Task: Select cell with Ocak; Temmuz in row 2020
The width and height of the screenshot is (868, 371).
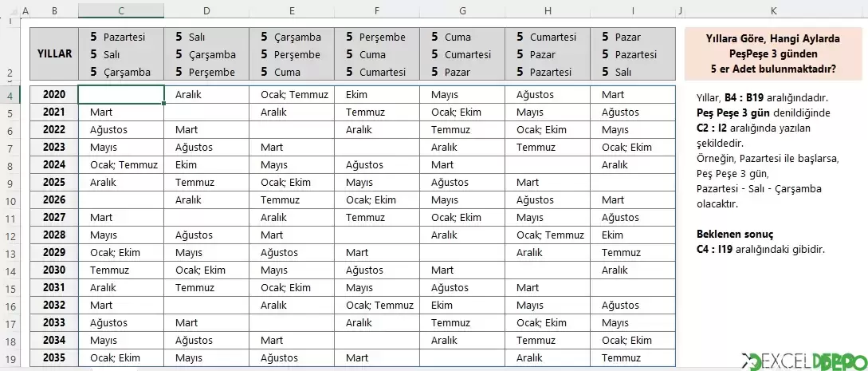Action: 292,95
